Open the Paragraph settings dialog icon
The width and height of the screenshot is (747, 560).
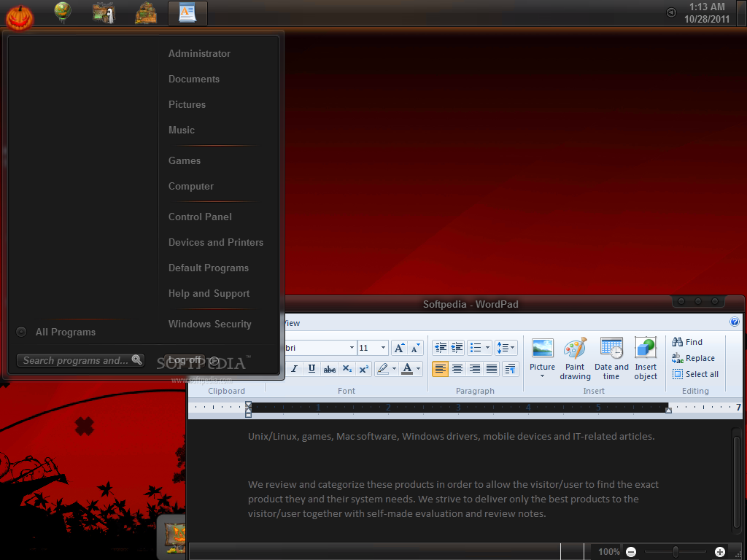coord(510,368)
